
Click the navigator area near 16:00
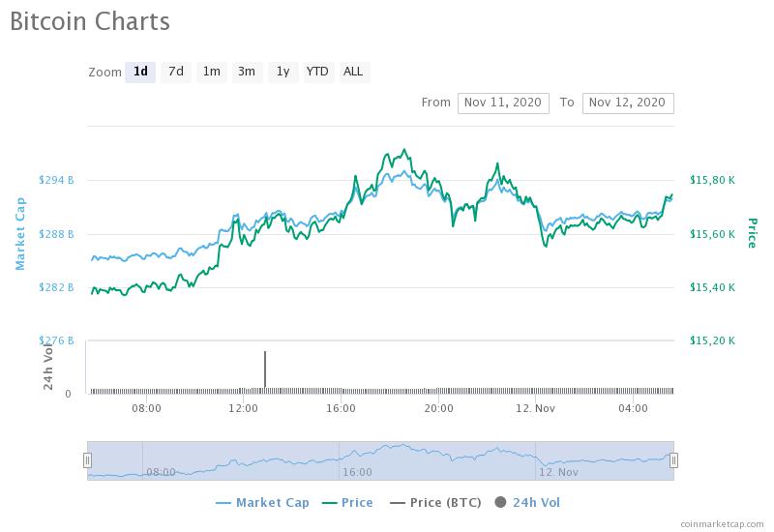357,472
